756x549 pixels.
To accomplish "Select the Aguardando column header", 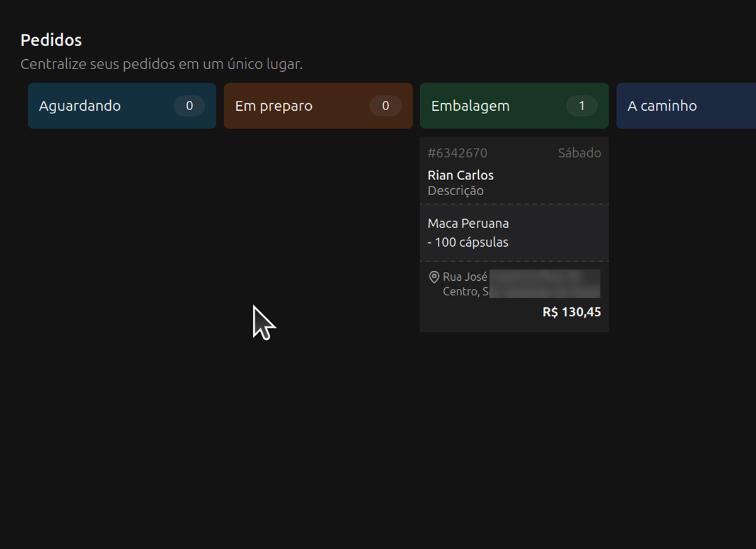I will click(x=80, y=106).
